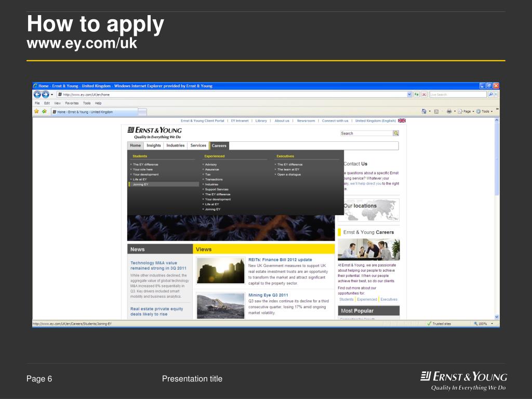Viewport: 532px width, 399px height.
Task: Click the website Search text field
Action: pos(366,134)
